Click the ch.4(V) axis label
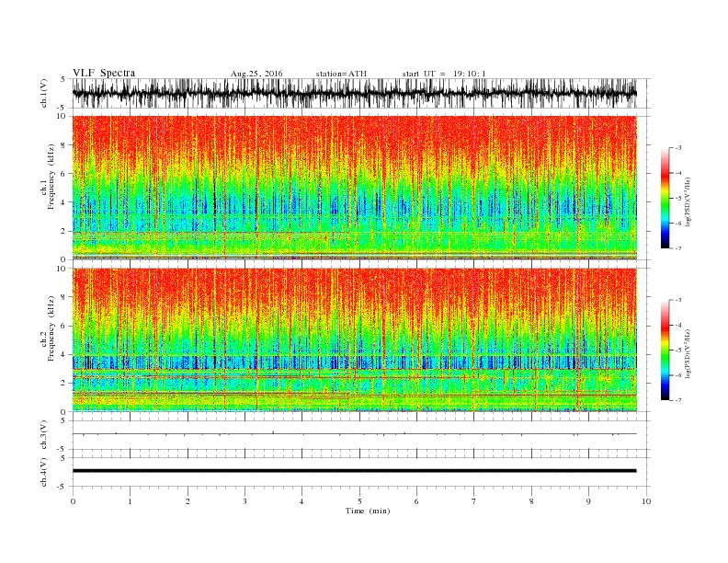728x563 pixels. [x=44, y=472]
